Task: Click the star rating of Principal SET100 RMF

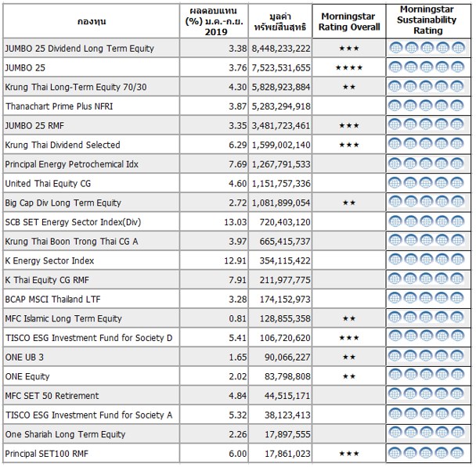Action: [349, 454]
